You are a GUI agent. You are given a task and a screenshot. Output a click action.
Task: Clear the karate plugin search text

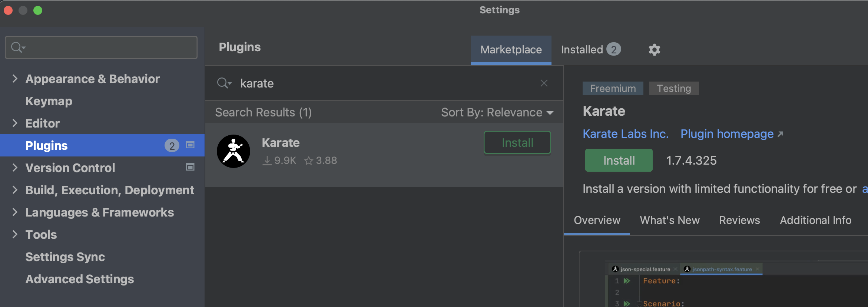tap(544, 83)
